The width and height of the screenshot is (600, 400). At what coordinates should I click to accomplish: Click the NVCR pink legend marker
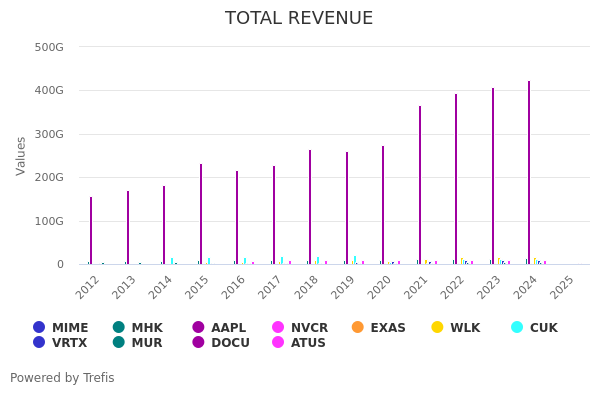pyautogui.click(x=278, y=327)
